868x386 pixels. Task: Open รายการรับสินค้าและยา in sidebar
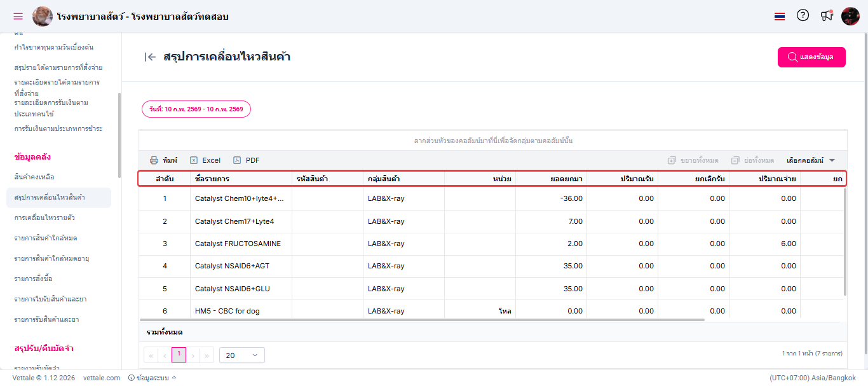pos(46,319)
